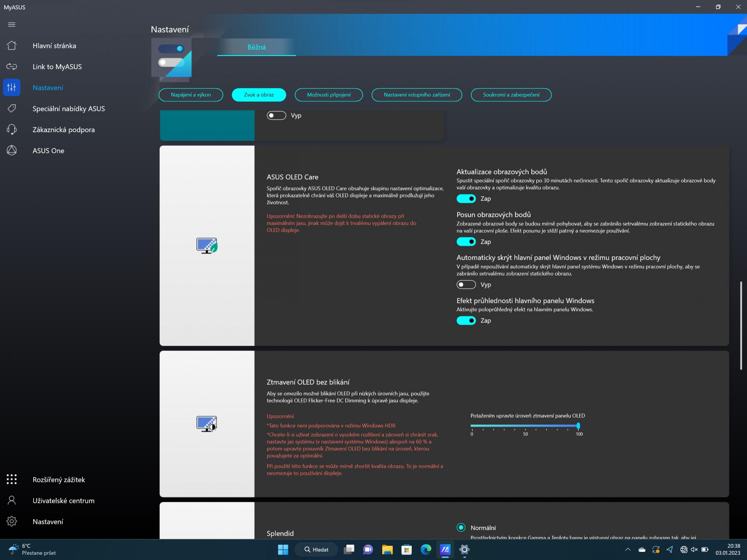Open Zákaznická podpora headset icon
Viewport: 747px width, 560px height.
12,129
